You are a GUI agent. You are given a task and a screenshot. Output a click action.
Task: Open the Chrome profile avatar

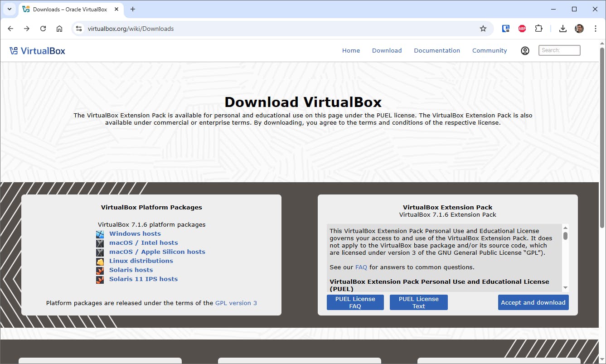tap(579, 29)
